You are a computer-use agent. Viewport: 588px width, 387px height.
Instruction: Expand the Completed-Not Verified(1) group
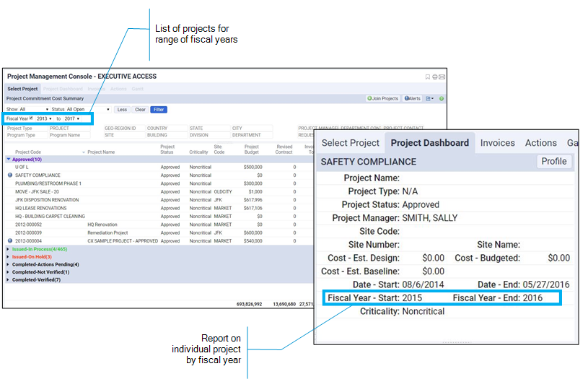8,272
